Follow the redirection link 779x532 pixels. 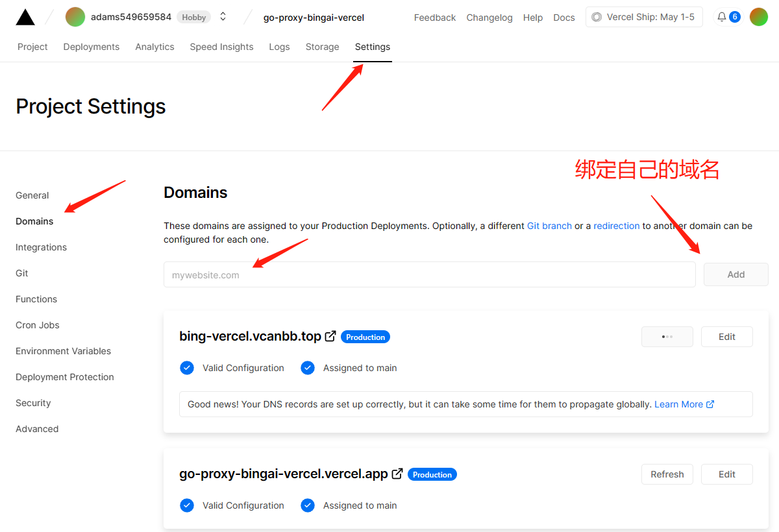[x=617, y=226]
